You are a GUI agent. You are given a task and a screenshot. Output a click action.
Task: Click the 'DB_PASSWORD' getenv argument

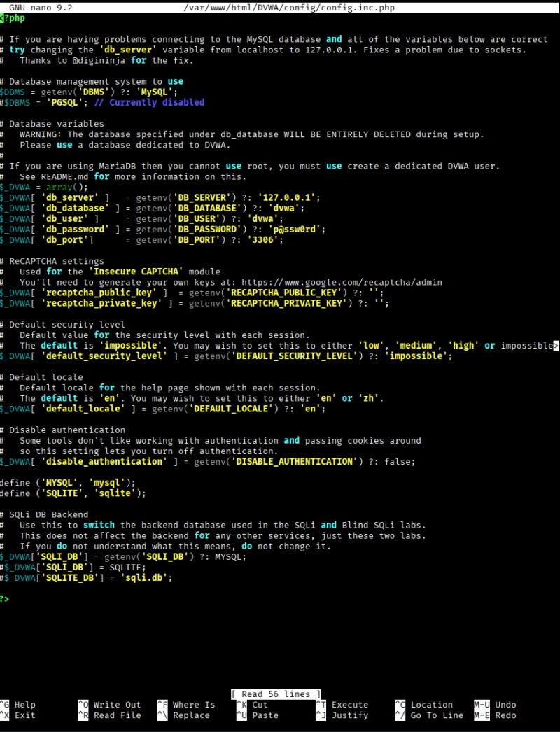(207, 230)
